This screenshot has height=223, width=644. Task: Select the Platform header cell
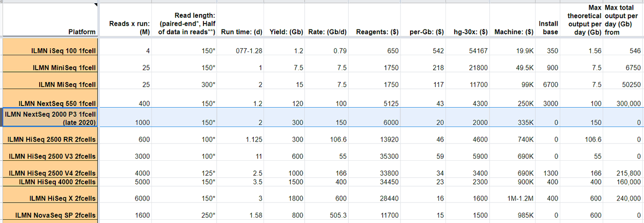[x=51, y=20]
